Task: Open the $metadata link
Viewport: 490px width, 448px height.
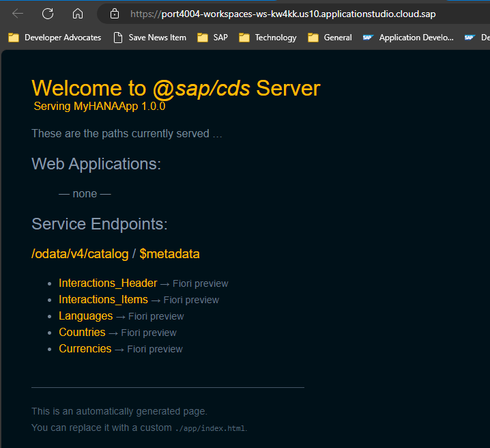Action: click(x=169, y=254)
